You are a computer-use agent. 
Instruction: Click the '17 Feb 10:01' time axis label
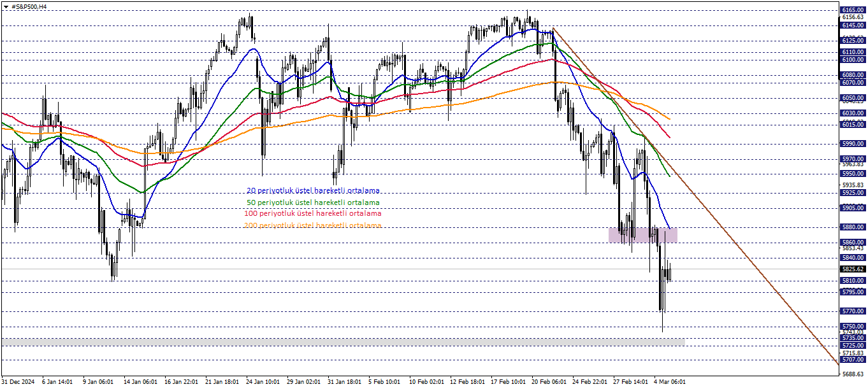[507, 382]
